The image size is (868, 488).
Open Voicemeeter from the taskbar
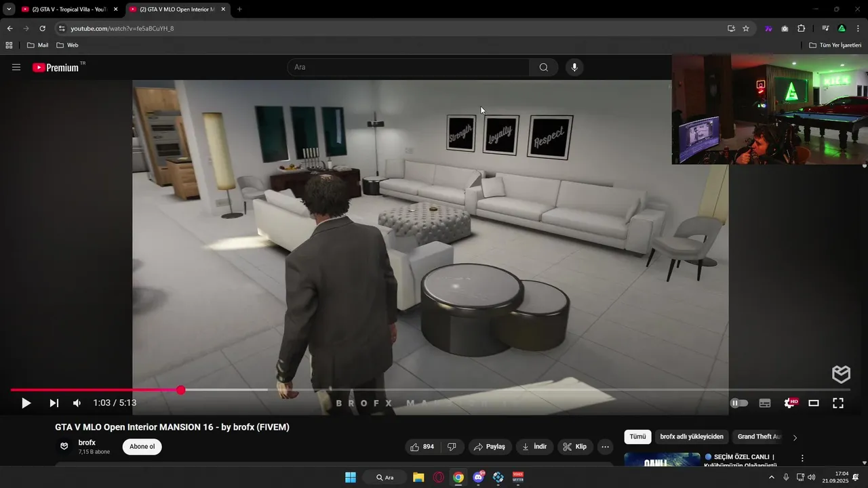(x=518, y=477)
